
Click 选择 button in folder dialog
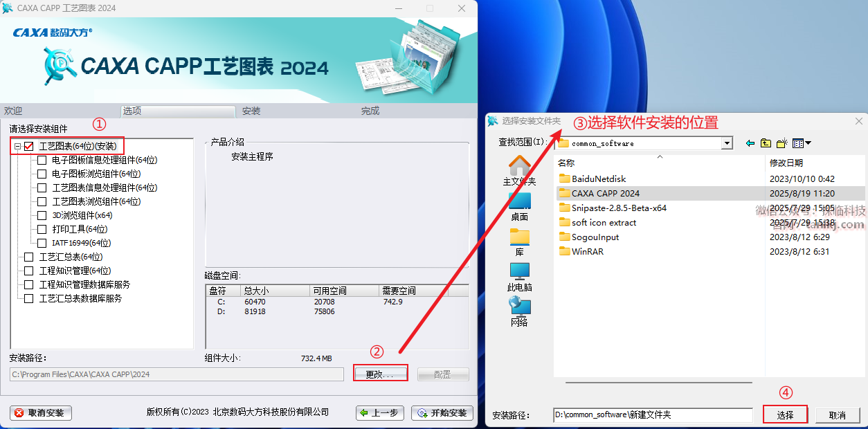tap(785, 415)
